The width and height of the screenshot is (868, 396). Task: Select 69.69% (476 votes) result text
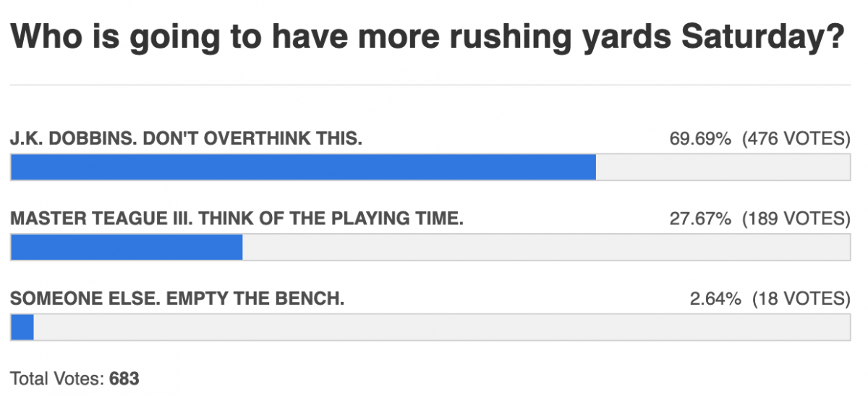tap(759, 138)
